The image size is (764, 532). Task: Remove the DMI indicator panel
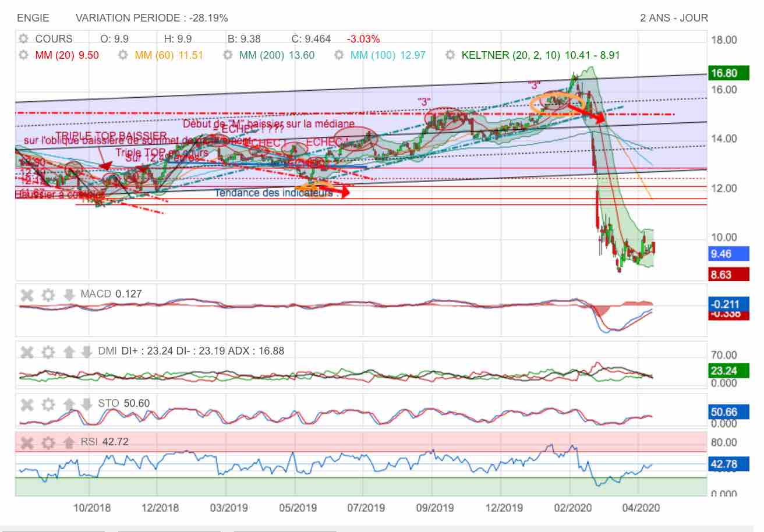pos(27,352)
